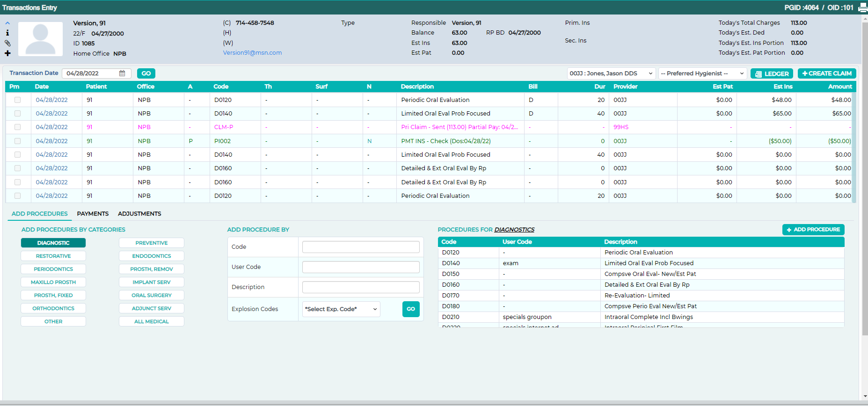Switch to the Adjustments tab
Viewport: 868px width, 406px height.
click(x=139, y=214)
